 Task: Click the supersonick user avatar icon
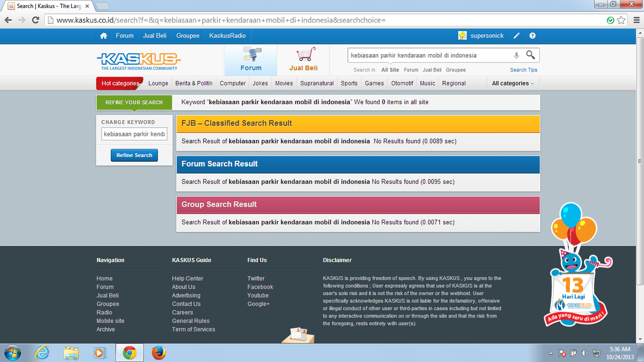(x=462, y=36)
